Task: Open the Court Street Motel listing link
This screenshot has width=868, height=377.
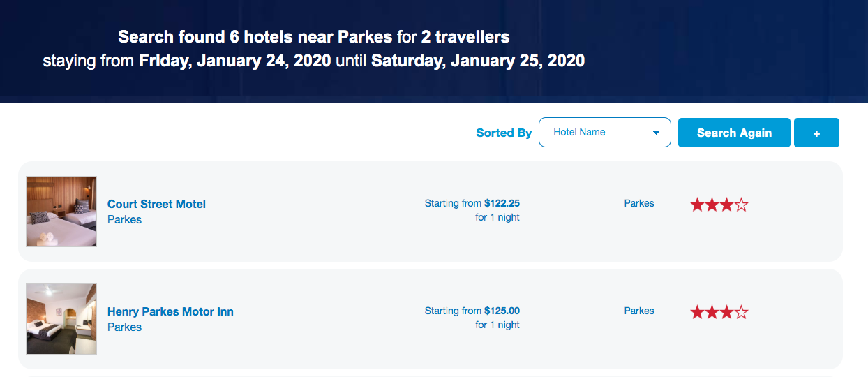Action: [x=156, y=204]
